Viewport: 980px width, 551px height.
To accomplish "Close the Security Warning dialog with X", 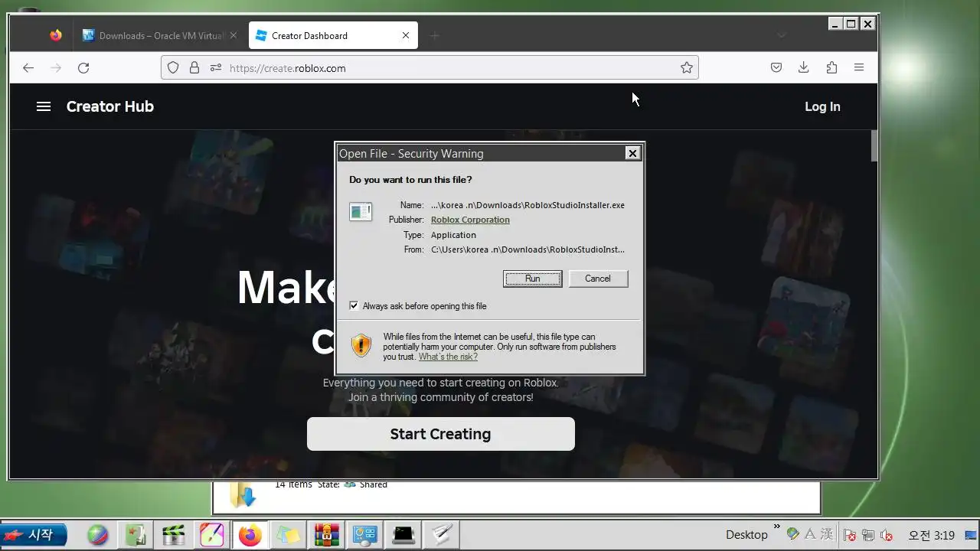I will click(632, 153).
